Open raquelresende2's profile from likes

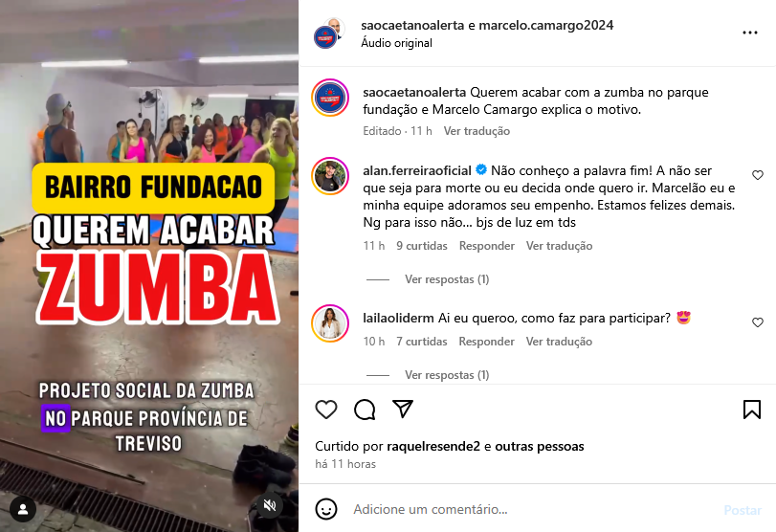coord(433,447)
